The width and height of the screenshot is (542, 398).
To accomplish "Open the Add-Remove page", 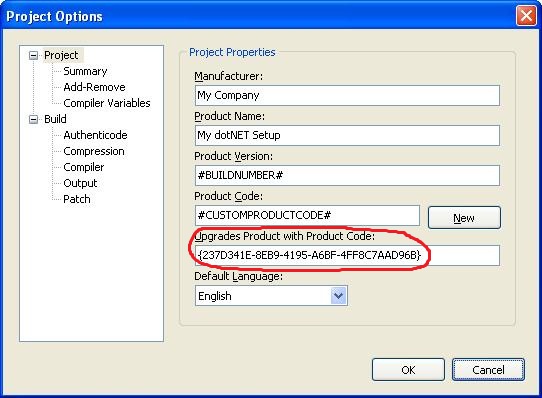I will pos(94,87).
